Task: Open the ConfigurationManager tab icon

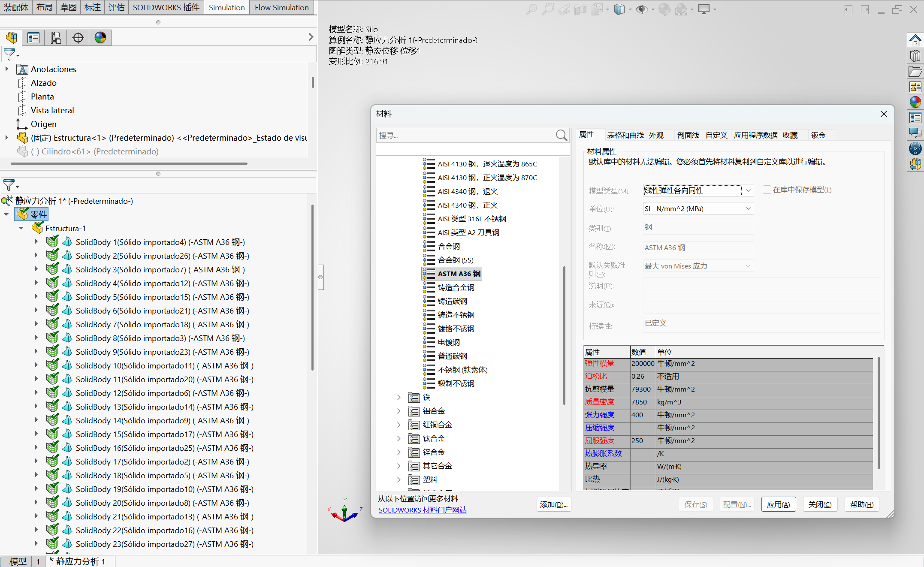Action: tap(56, 38)
